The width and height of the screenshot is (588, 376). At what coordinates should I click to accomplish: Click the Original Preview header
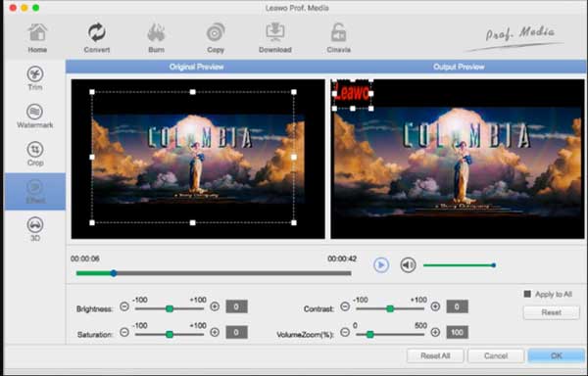[196, 67]
